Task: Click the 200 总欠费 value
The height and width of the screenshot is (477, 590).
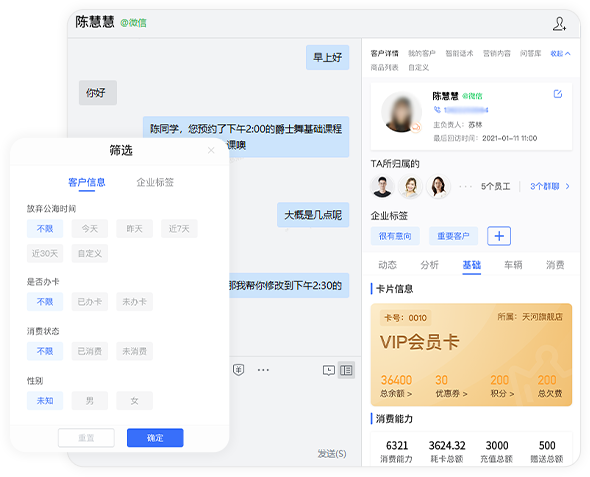Action: point(547,380)
